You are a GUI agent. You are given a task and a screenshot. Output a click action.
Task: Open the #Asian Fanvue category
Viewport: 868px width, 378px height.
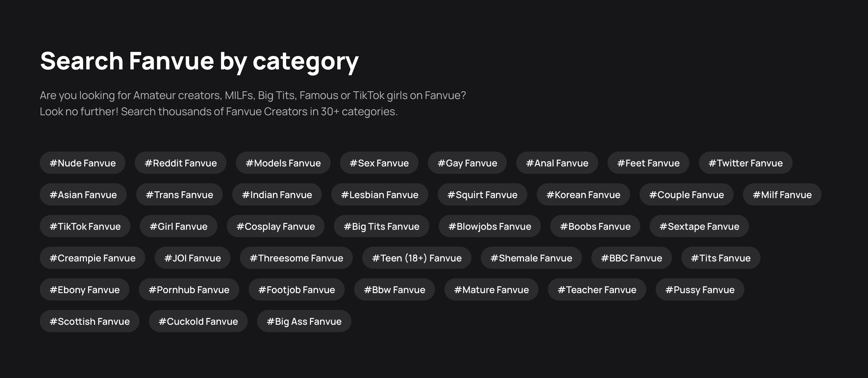coord(83,195)
